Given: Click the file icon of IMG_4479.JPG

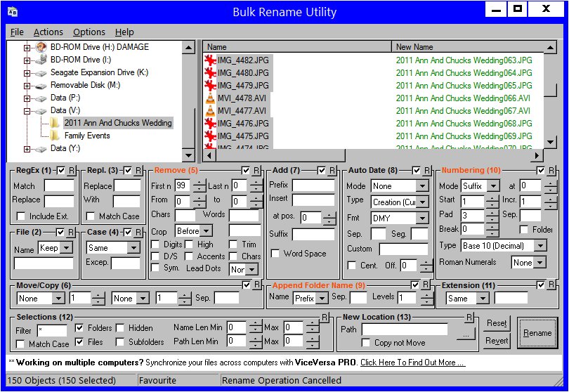Looking at the screenshot, I should (x=210, y=85).
